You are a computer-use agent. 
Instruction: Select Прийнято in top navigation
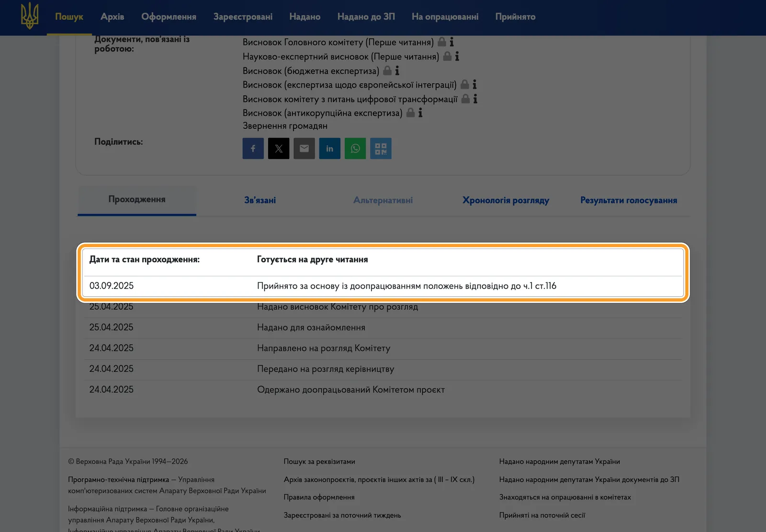[x=516, y=17]
